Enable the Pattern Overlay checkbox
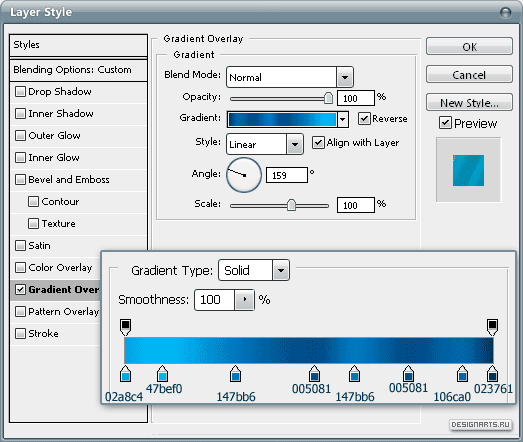This screenshot has width=523, height=442. pos(20,312)
